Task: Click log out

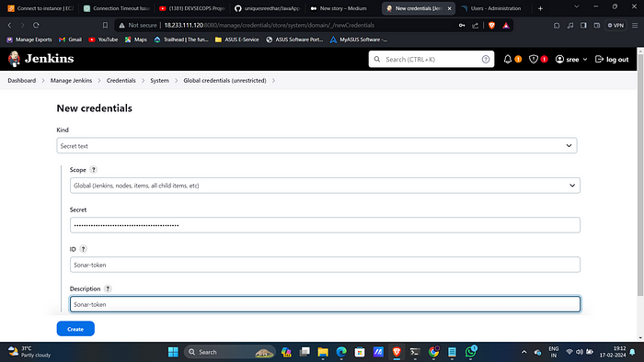Action: (x=612, y=60)
